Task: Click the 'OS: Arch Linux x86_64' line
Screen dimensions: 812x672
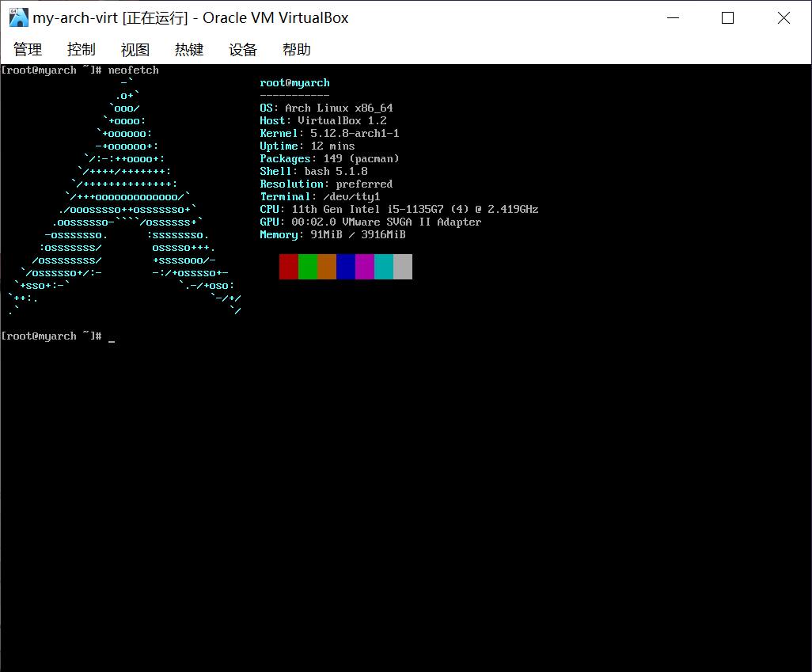Action: coord(326,108)
